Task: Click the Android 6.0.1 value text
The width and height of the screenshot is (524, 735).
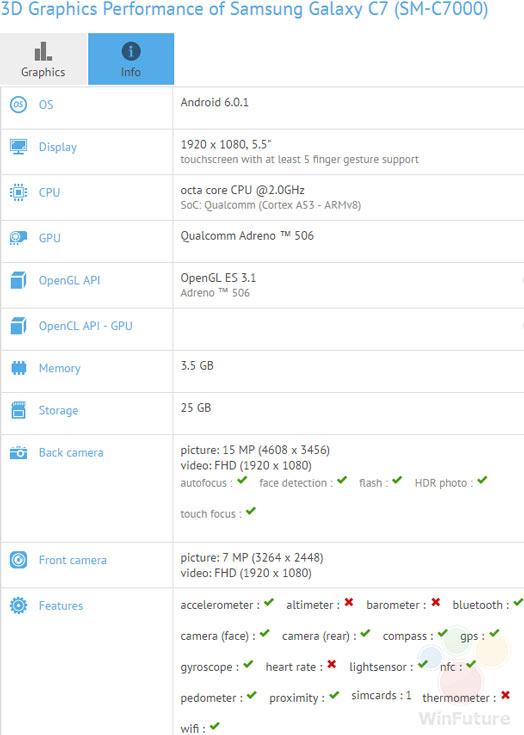Action: tap(215, 102)
